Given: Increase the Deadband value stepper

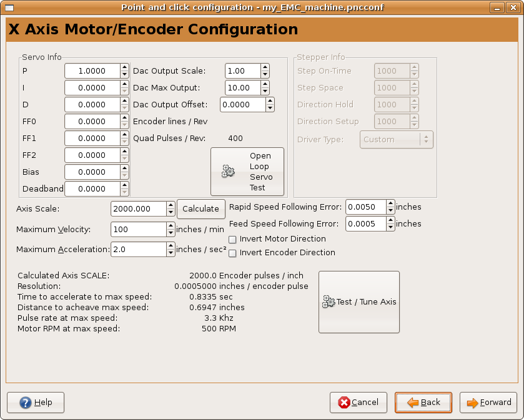Looking at the screenshot, I should 125,185.
